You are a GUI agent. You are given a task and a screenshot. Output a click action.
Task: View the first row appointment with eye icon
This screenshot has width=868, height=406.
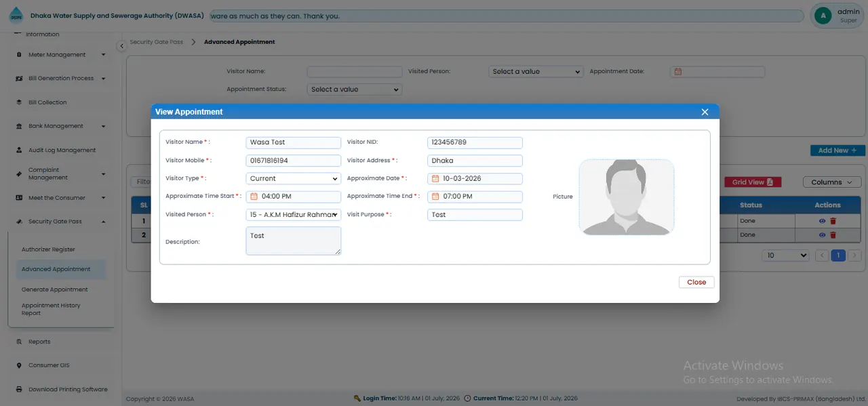pos(822,221)
